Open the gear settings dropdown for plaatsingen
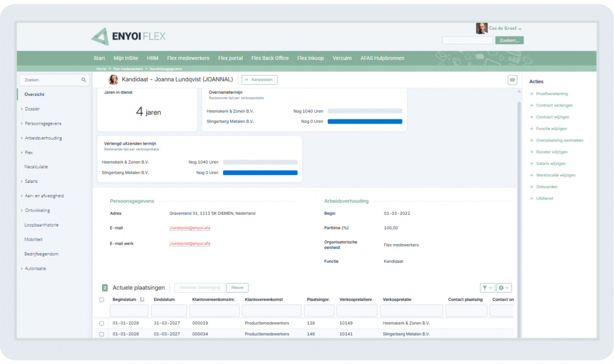 [x=504, y=288]
